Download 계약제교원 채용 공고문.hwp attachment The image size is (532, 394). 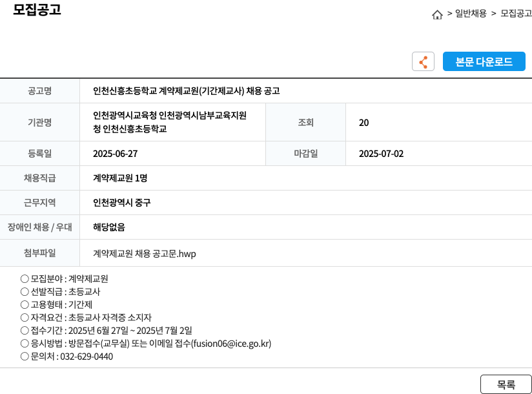[145, 253]
